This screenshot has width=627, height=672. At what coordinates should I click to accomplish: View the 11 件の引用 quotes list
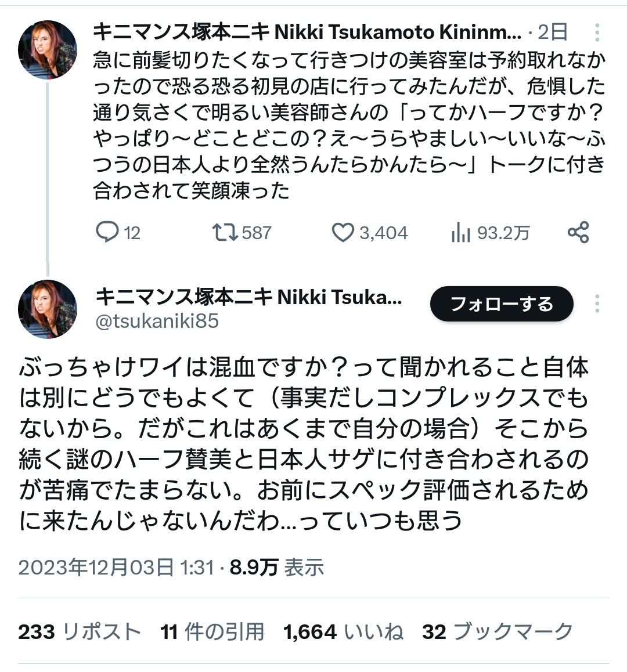pyautogui.click(x=212, y=631)
